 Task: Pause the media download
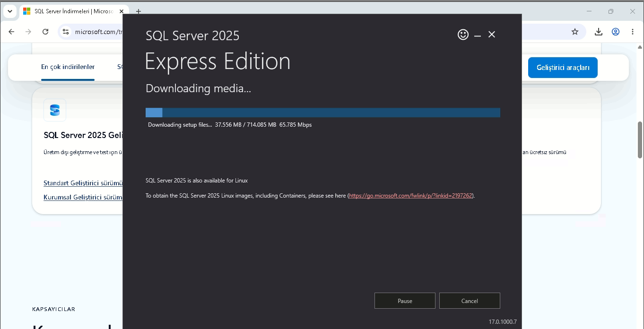[x=405, y=301]
